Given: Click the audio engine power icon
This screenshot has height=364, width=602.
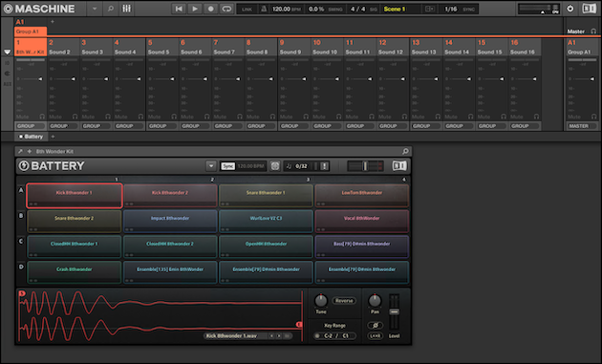Looking at the screenshot, I should [570, 9].
